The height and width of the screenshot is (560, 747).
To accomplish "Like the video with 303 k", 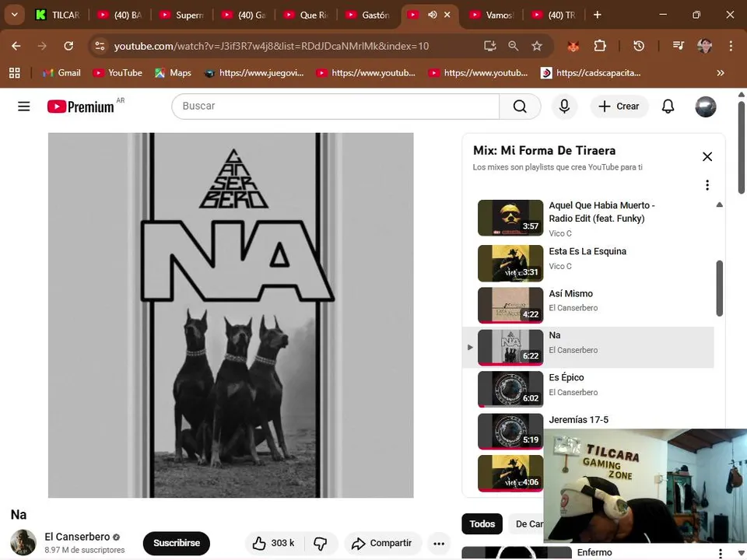I will coord(273,543).
